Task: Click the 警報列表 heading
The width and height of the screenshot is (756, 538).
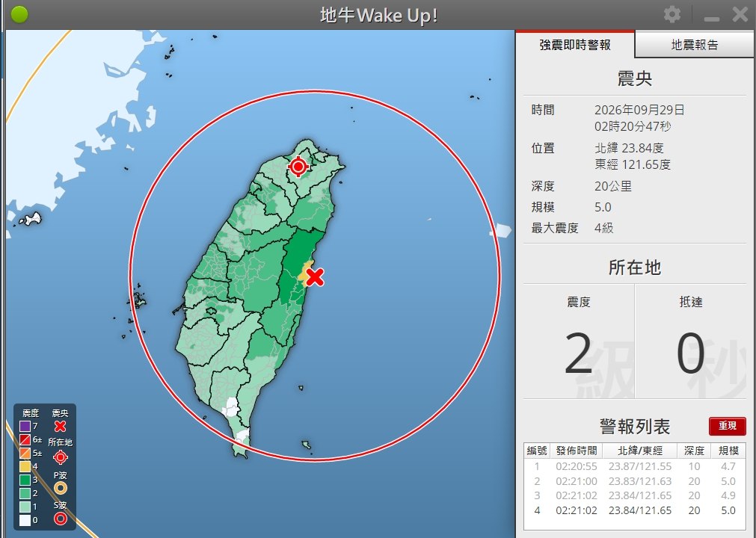Action: click(635, 427)
